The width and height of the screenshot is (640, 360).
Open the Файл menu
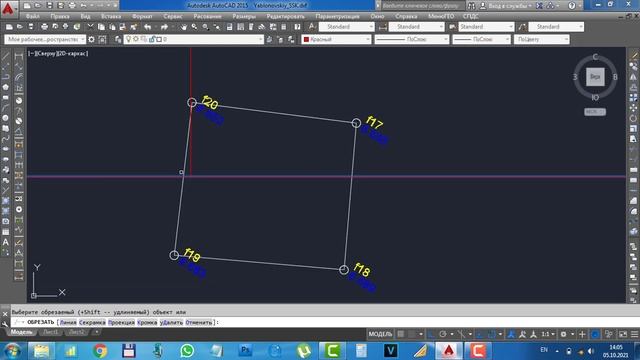click(x=33, y=16)
